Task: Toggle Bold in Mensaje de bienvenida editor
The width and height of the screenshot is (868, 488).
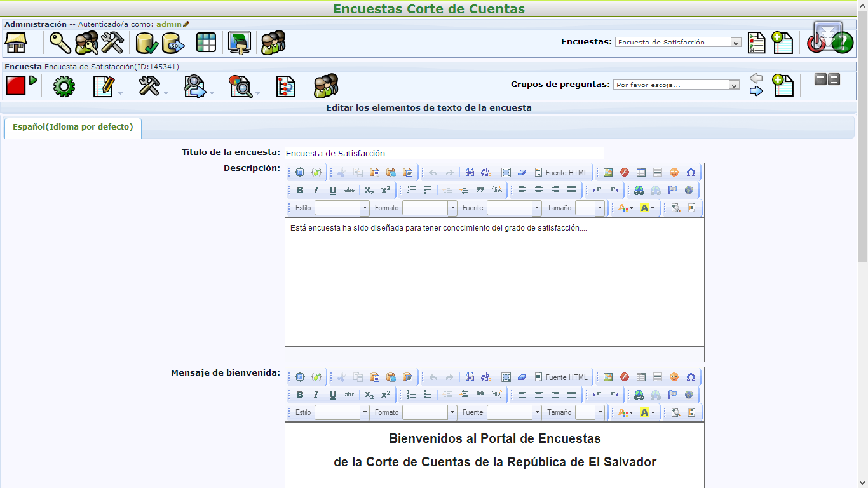Action: point(300,395)
